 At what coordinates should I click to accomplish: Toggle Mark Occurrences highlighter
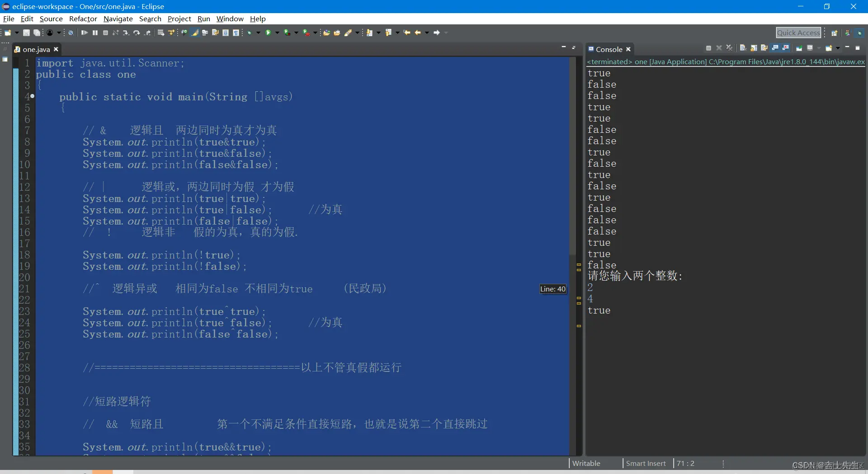click(x=194, y=33)
